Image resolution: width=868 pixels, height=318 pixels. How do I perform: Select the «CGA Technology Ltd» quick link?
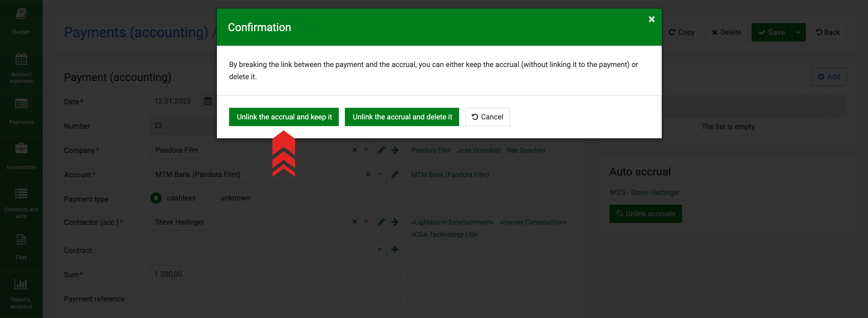pos(445,234)
